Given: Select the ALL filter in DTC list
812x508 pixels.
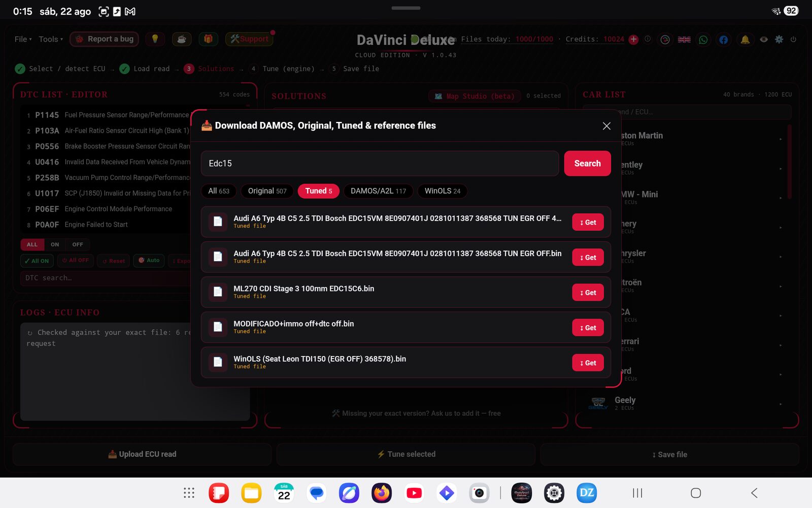Looking at the screenshot, I should (32, 244).
